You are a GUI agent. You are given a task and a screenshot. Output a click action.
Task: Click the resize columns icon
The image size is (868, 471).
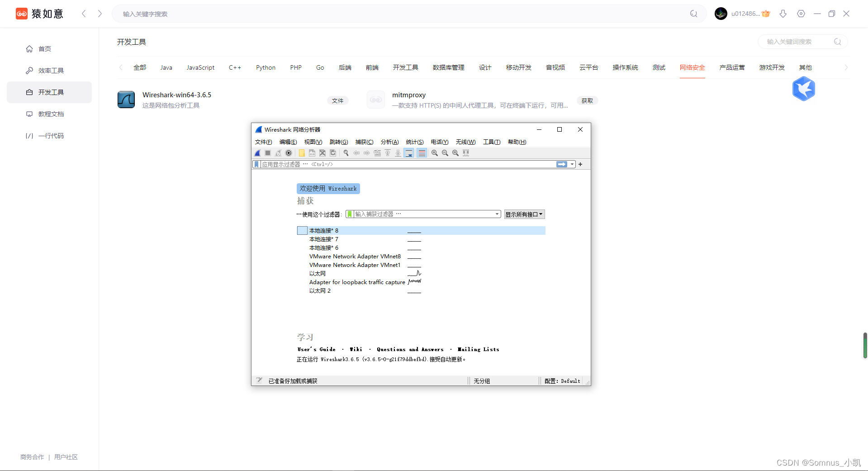(466, 153)
